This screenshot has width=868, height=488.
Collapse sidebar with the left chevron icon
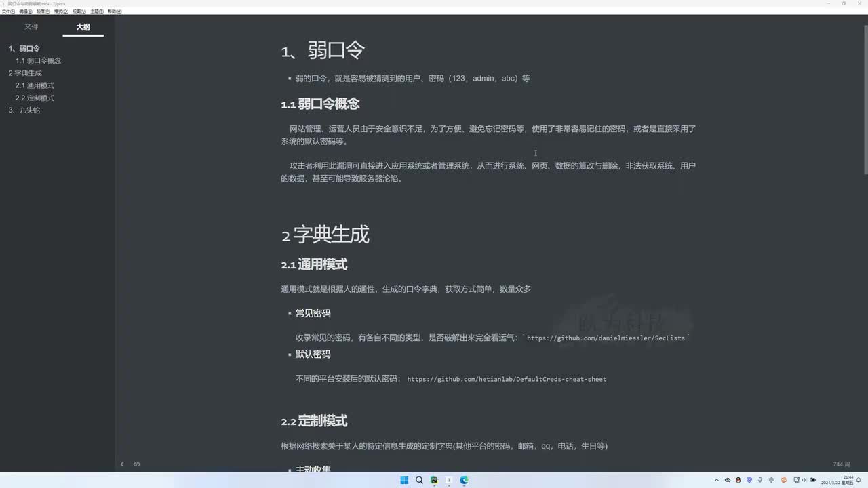[x=122, y=464]
